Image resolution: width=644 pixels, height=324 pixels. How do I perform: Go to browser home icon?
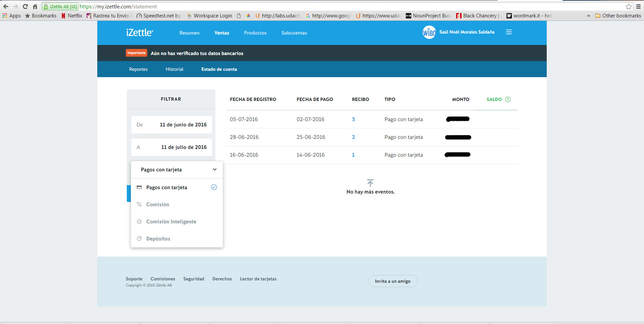[35, 6]
